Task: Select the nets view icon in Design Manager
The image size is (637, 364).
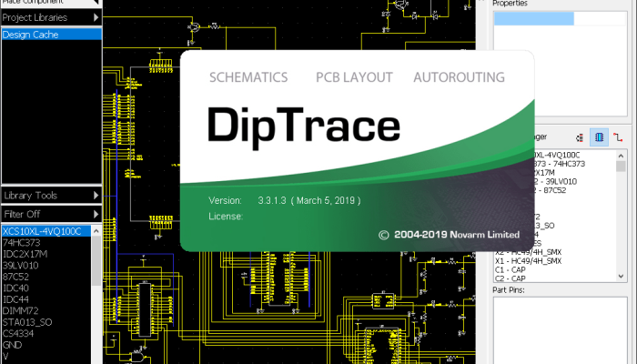Action: click(618, 137)
